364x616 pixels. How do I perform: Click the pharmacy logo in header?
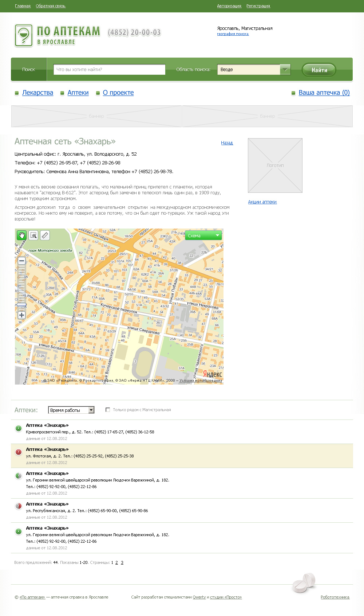tap(24, 35)
